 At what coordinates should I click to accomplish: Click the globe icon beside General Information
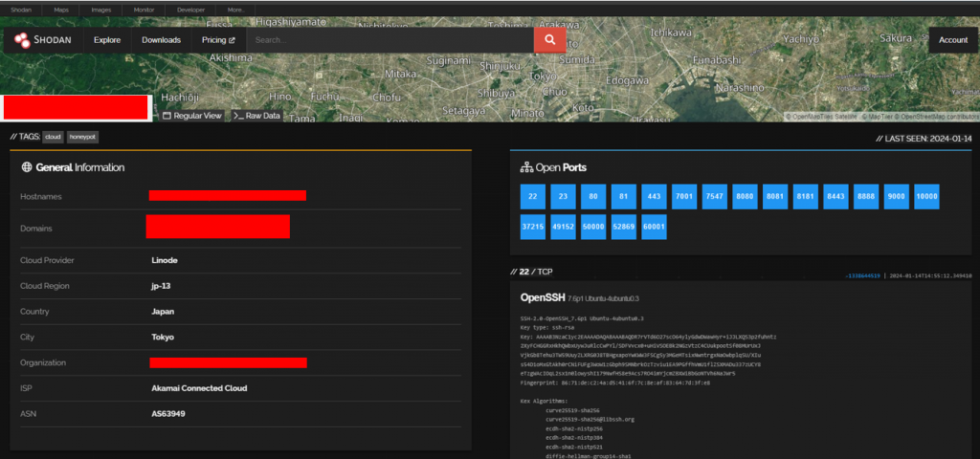pos(27,167)
